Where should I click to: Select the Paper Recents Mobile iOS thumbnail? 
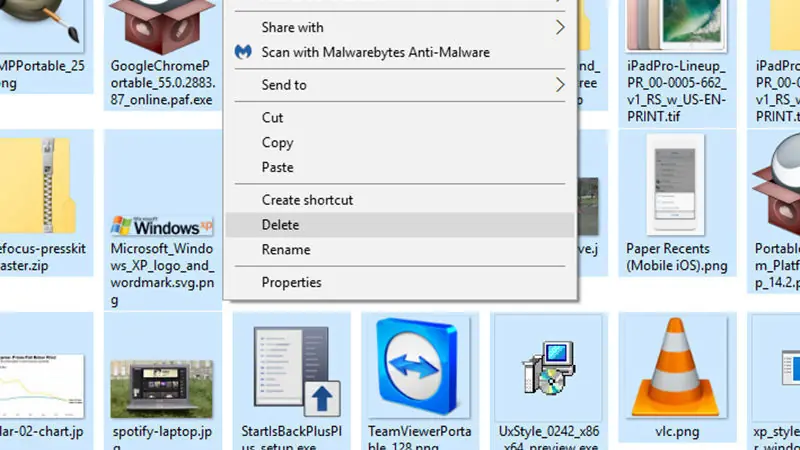pos(675,185)
